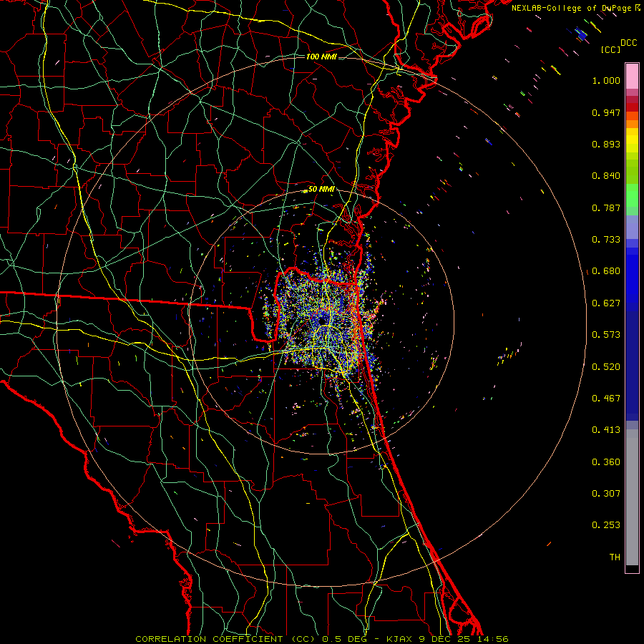Screen dimensions: 644x644
Task: Click the 0.680 legend value
Action: (x=606, y=271)
